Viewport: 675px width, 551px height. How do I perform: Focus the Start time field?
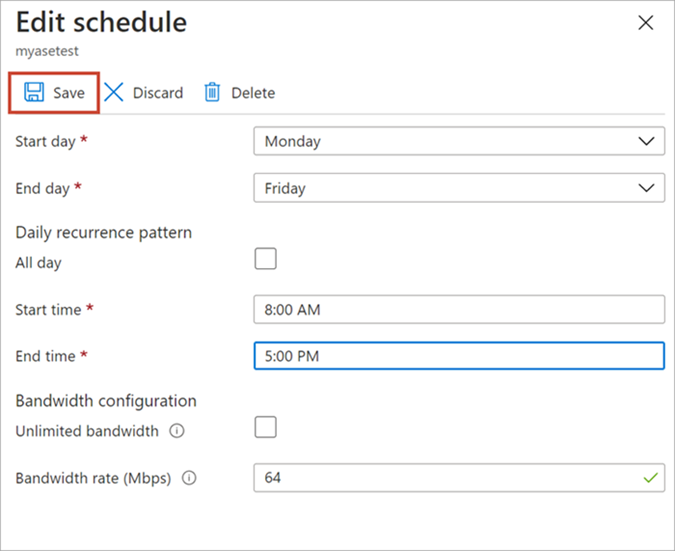coord(459,309)
